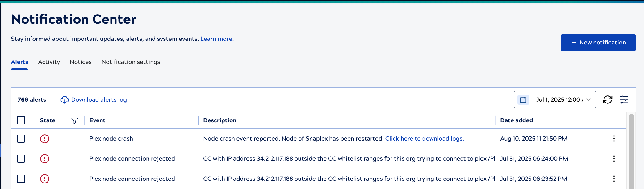
Task: Switch to the Activity tab
Action: click(x=49, y=62)
